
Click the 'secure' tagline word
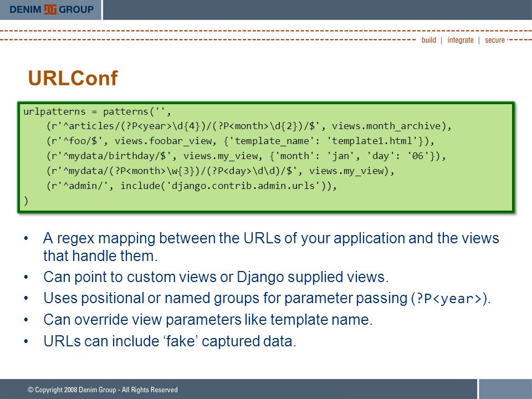pyautogui.click(x=495, y=40)
